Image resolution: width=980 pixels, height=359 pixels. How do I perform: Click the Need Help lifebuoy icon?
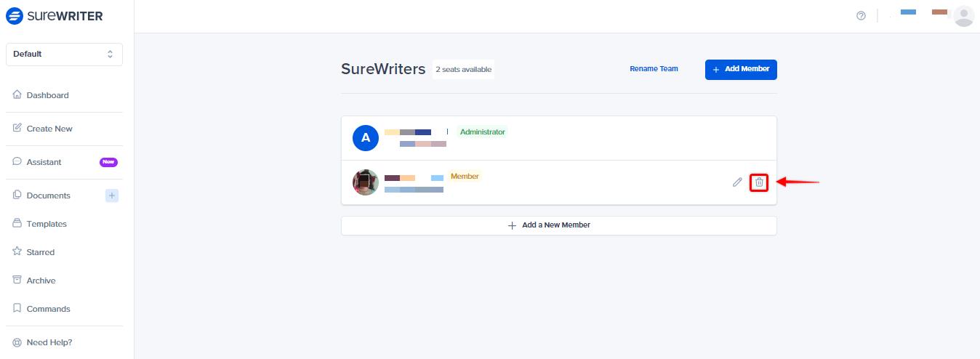(17, 342)
